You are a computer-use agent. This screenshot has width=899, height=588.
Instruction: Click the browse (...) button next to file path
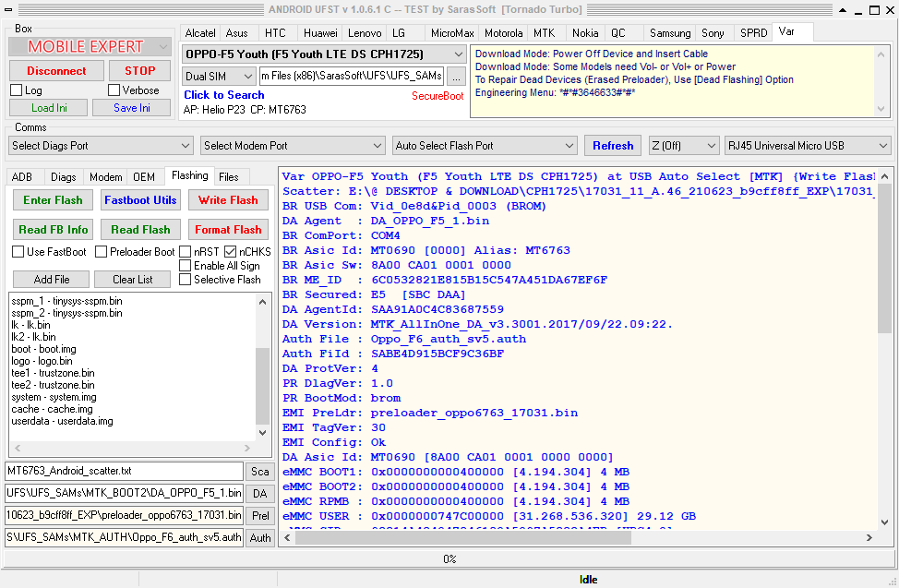pos(456,76)
